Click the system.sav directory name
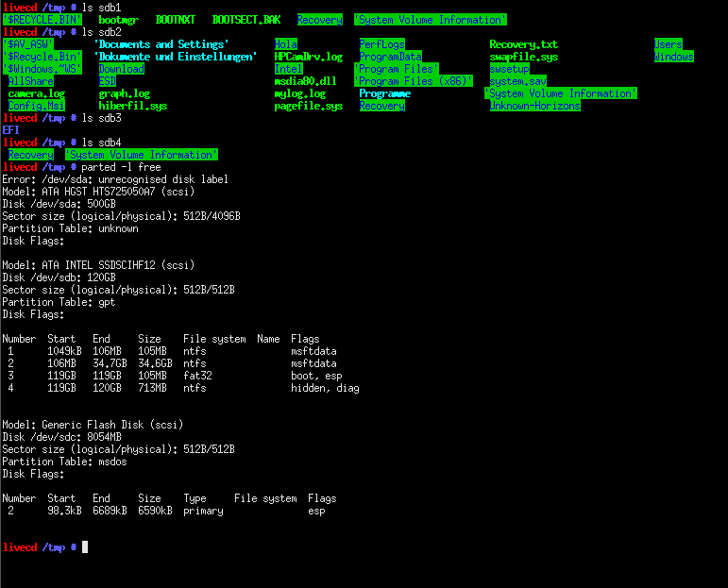728x588 pixels. 518,81
